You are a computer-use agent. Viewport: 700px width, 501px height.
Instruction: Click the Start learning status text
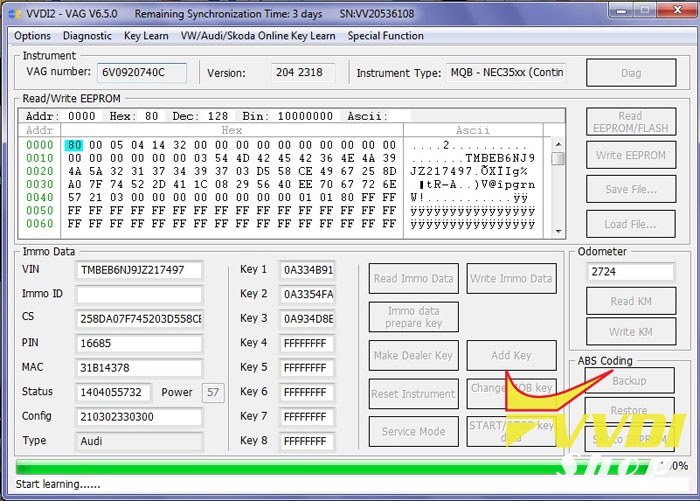pyautogui.click(x=58, y=484)
